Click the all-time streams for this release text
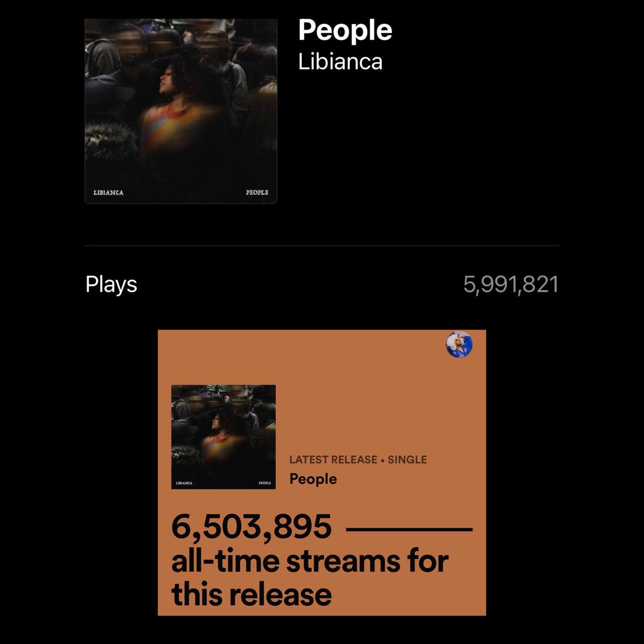 pyautogui.click(x=309, y=578)
